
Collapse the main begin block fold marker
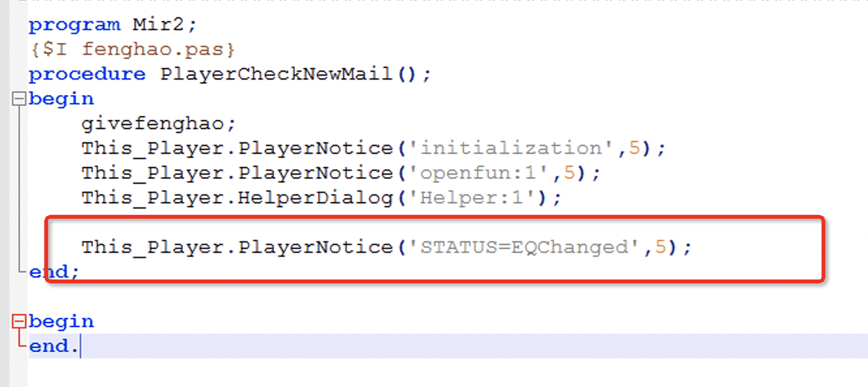point(20,322)
